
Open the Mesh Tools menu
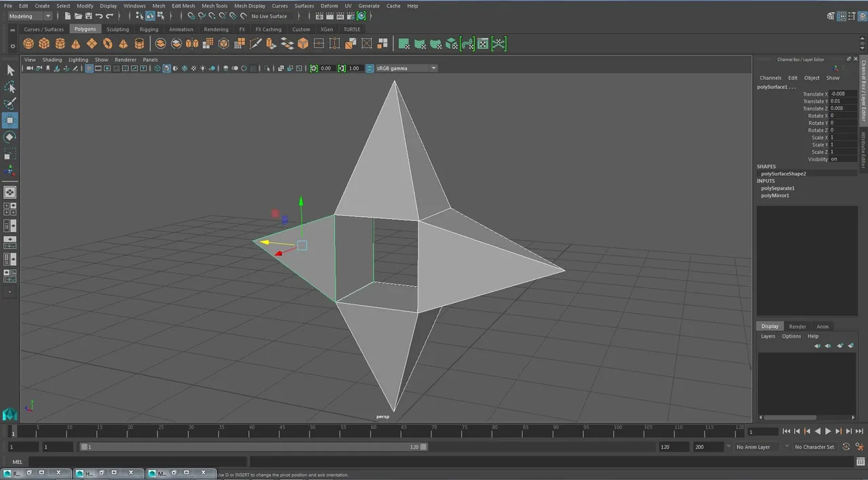pyautogui.click(x=214, y=5)
